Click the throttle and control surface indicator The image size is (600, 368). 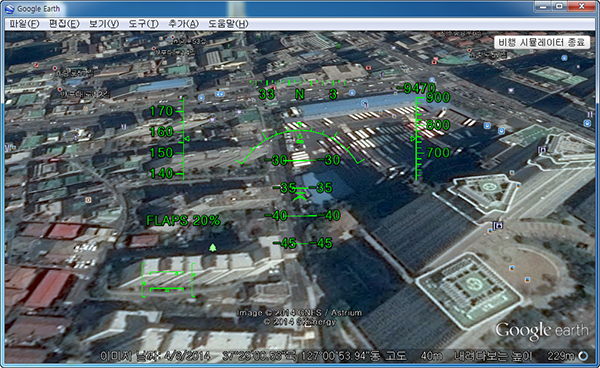coord(168,280)
